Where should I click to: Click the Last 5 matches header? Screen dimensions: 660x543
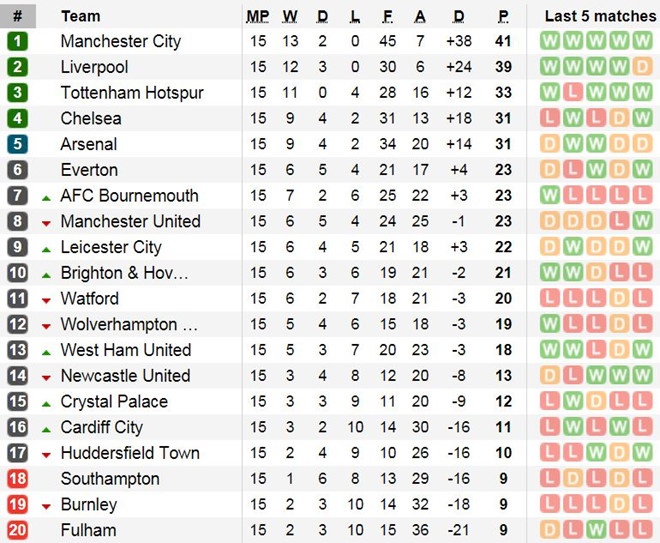pos(596,16)
